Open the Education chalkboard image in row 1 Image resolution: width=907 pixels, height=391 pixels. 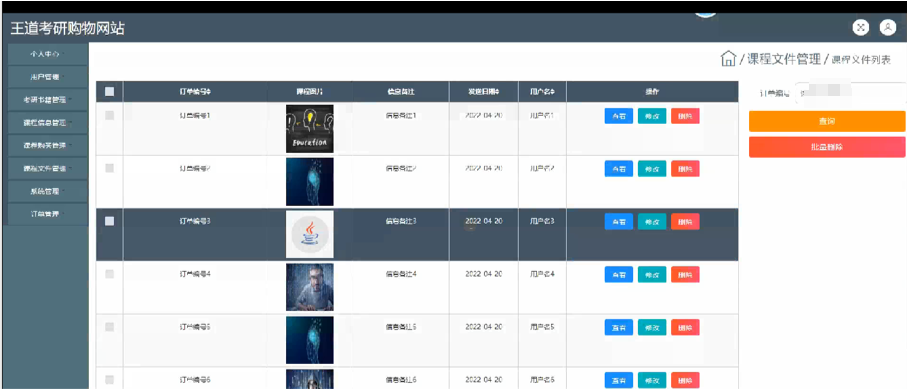tap(309, 128)
